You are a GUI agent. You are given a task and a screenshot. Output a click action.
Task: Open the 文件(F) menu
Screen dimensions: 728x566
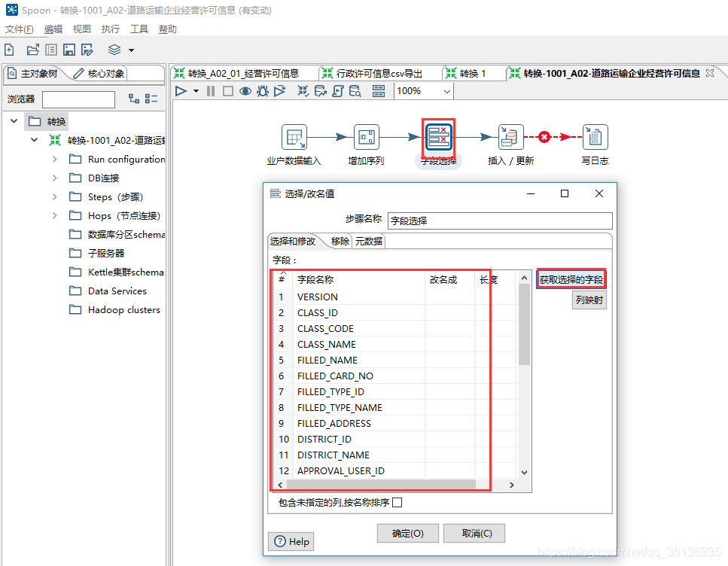(19, 29)
